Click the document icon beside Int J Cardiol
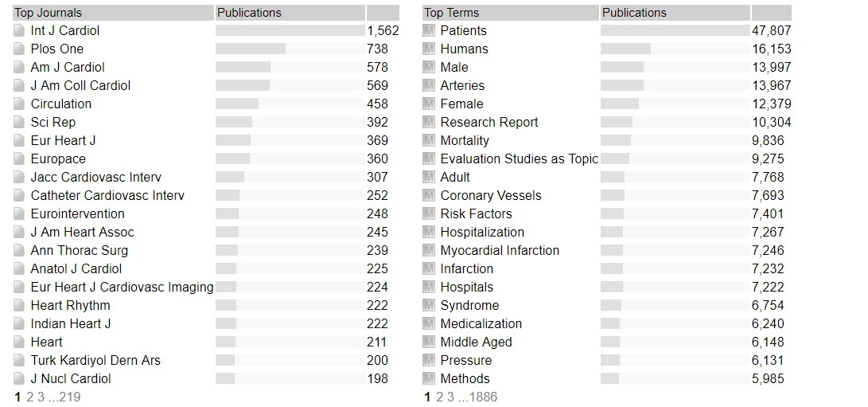Screen dimensions: 868x407 pyautogui.click(x=20, y=31)
